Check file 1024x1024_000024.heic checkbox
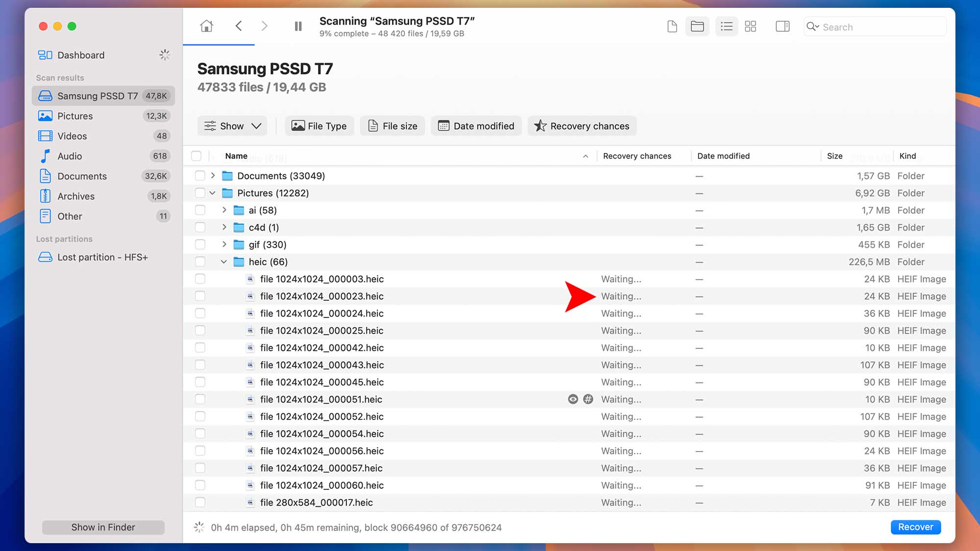This screenshot has height=551, width=980. (x=200, y=313)
